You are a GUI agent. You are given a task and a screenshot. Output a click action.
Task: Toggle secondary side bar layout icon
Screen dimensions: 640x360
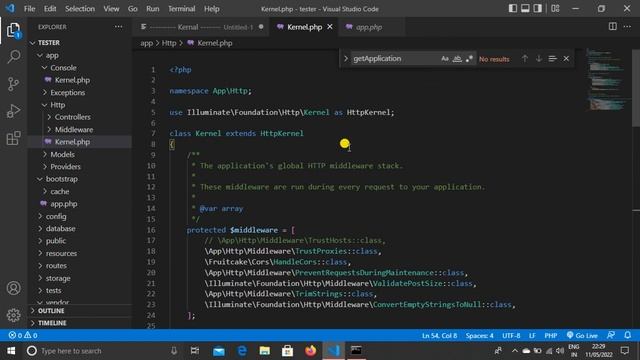point(538,9)
